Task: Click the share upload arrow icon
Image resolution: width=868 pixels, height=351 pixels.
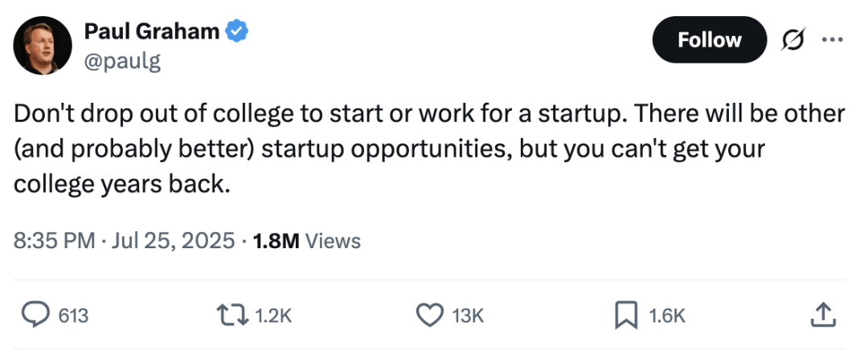Action: [820, 316]
